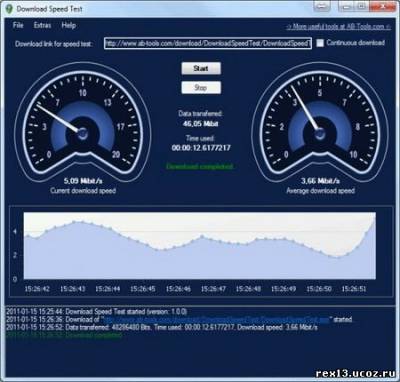This screenshot has height=382, width=400.
Task: Start the speed test
Action: coord(201,68)
